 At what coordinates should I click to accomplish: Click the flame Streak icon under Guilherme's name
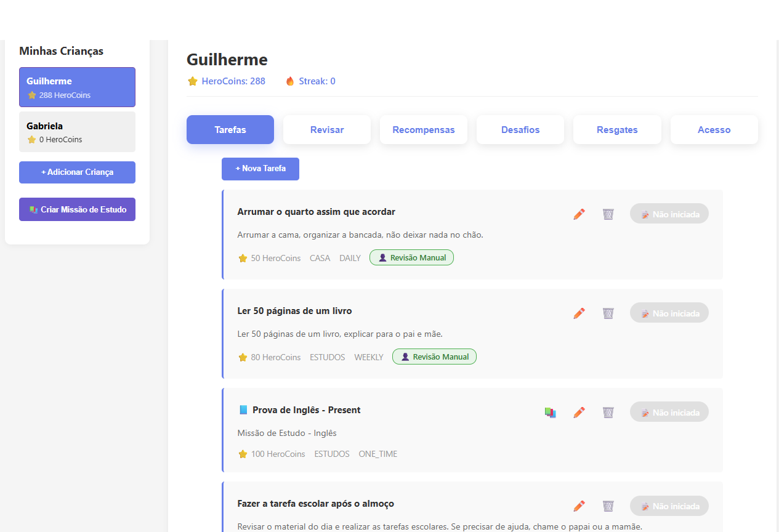pos(289,81)
